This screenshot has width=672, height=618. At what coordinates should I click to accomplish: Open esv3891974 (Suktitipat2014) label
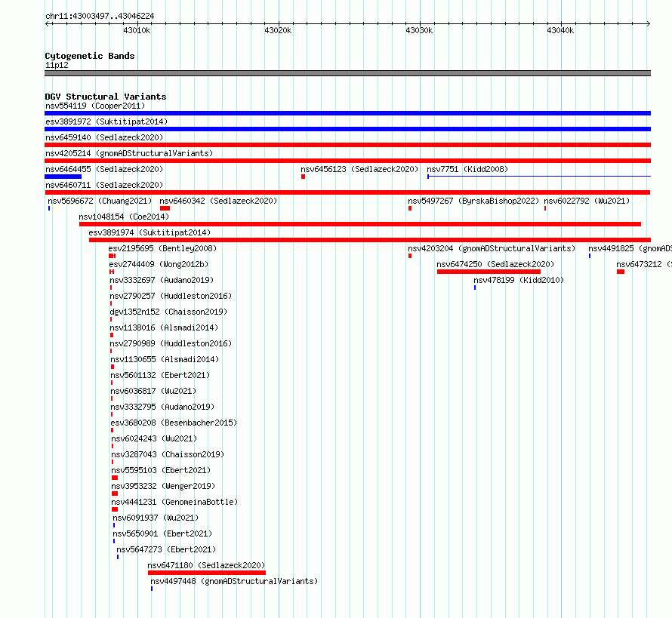pyautogui.click(x=150, y=232)
